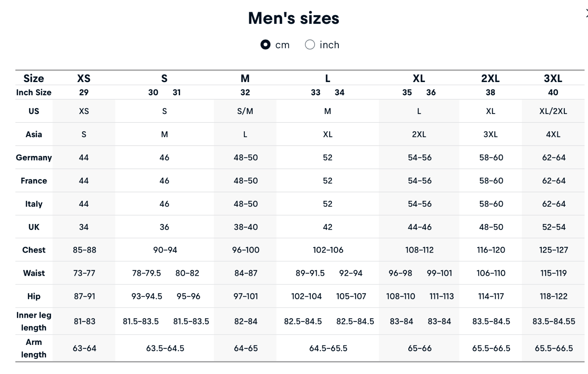The image size is (588, 374).
Task: Click the US S/M cell
Action: pos(245,111)
